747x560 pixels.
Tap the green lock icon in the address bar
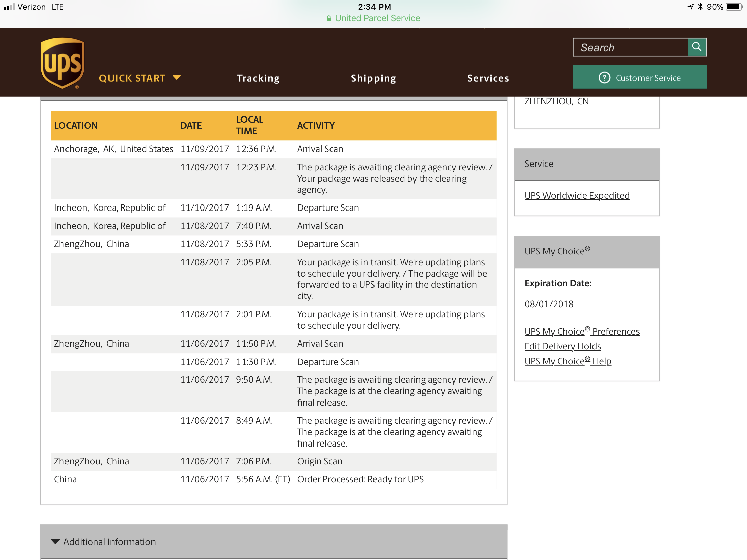(328, 18)
